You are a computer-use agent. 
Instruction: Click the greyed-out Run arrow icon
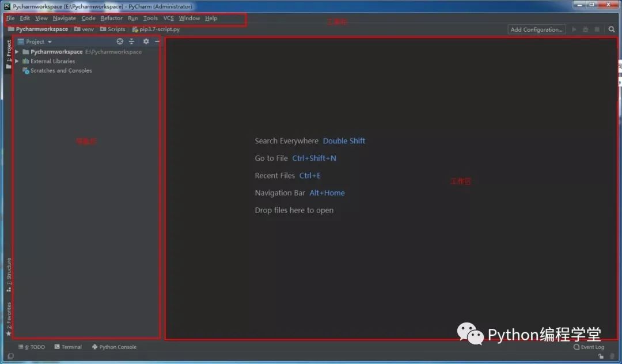(574, 29)
